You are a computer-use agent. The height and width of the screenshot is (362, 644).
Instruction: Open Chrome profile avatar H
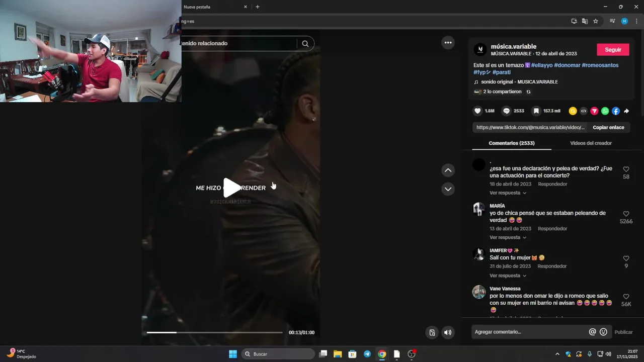coord(624,21)
